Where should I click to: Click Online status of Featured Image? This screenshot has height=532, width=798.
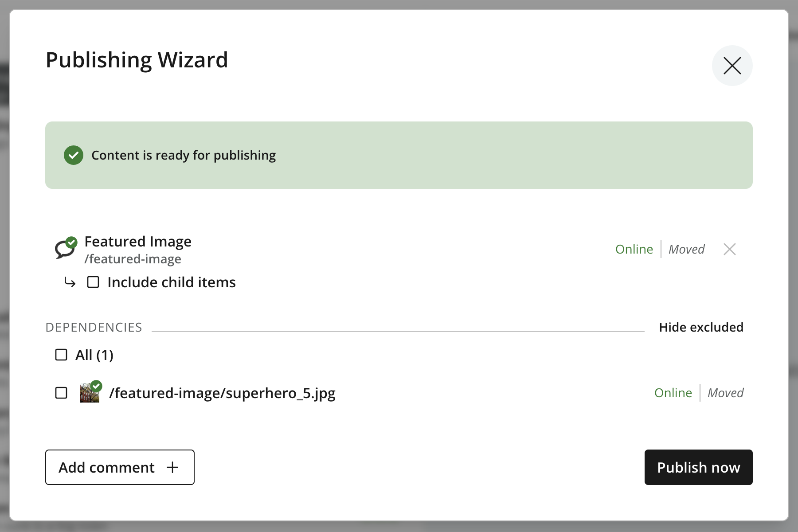tap(634, 249)
